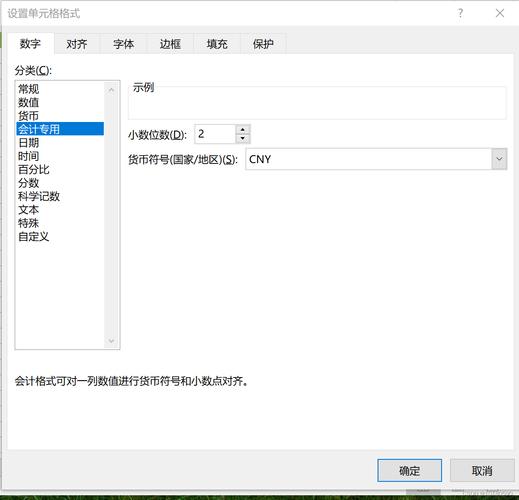This screenshot has height=500, width=519.
Task: Choose the 日期 category
Action: pyautogui.click(x=60, y=143)
